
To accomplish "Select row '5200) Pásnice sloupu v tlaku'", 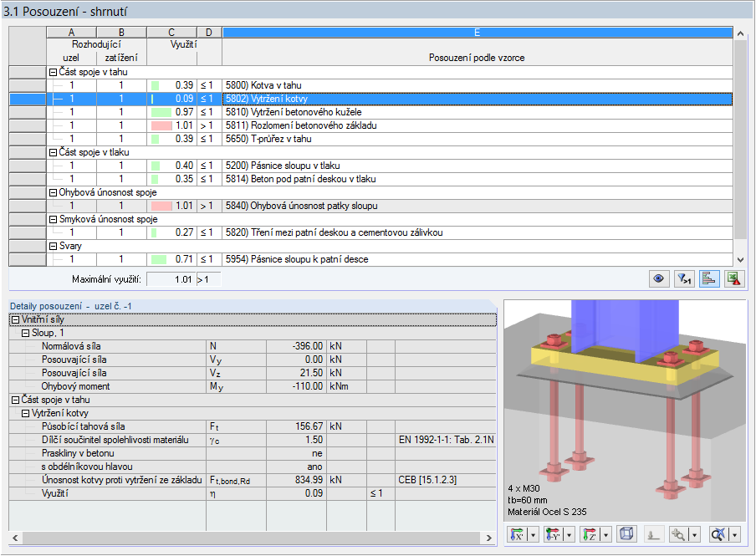I will point(390,166).
